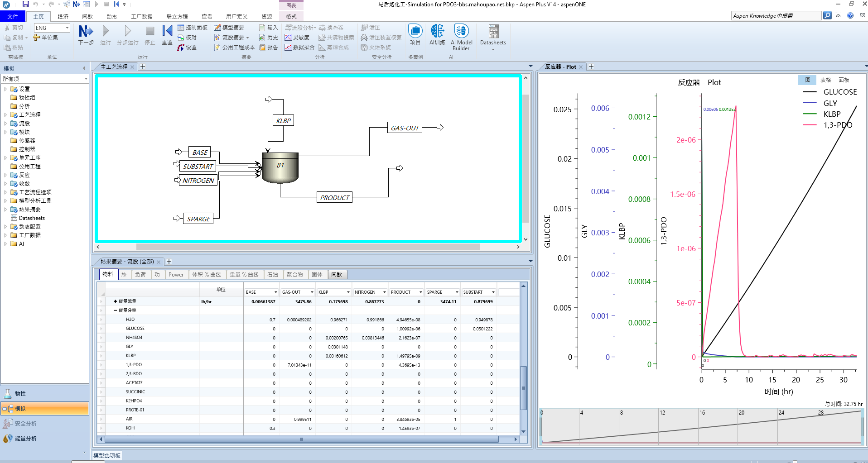Click the stream table horizontal scrollbar
The image size is (868, 463).
[301, 439]
